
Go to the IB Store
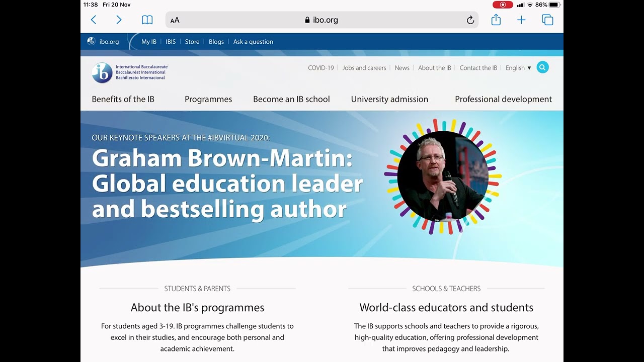192,42
